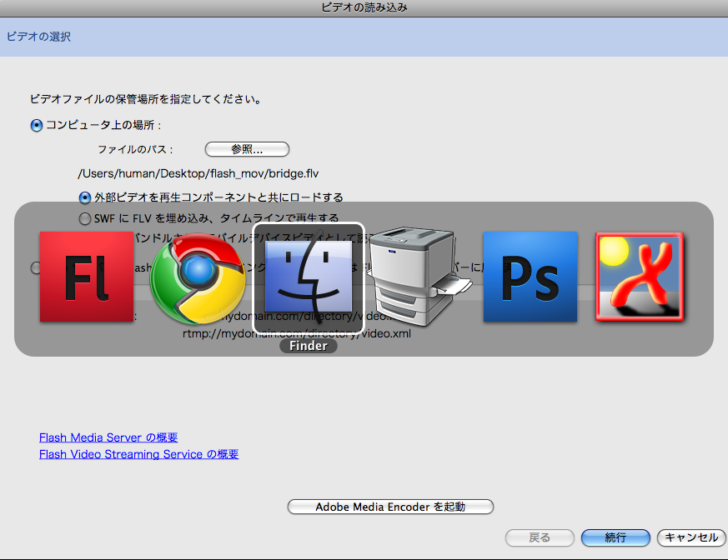728x560 pixels.
Task: Switch to Adobe Flash in the app switcher
Action: [87, 277]
